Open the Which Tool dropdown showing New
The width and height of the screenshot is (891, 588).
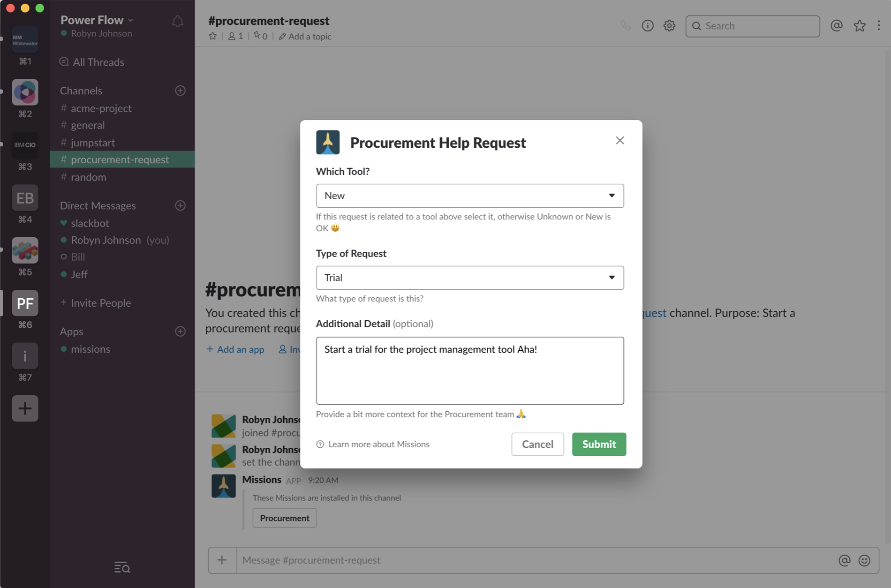[470, 196]
